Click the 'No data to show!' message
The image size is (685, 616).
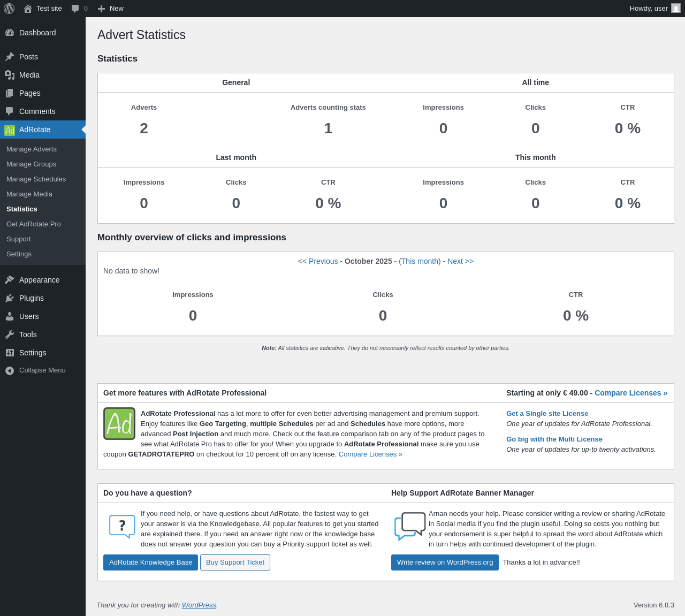pos(131,271)
